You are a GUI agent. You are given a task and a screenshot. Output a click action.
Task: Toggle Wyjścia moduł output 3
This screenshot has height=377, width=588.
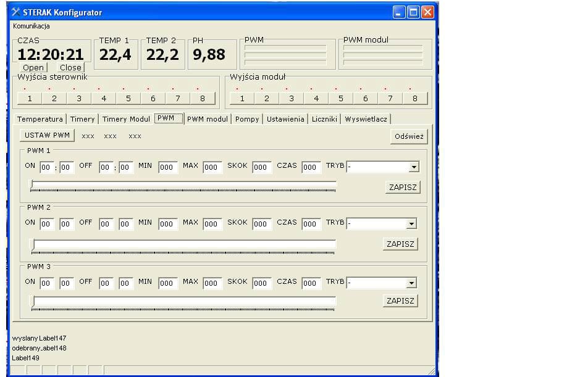292,98
